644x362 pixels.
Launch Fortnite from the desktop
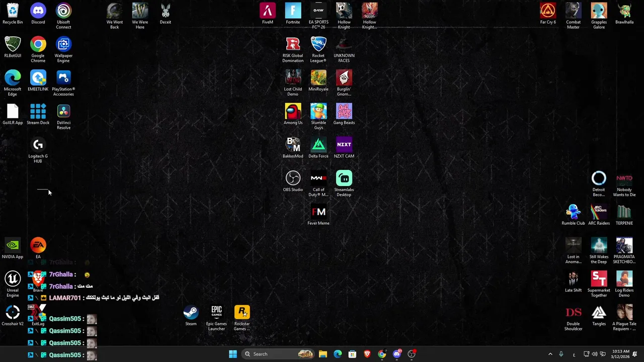[x=293, y=14]
